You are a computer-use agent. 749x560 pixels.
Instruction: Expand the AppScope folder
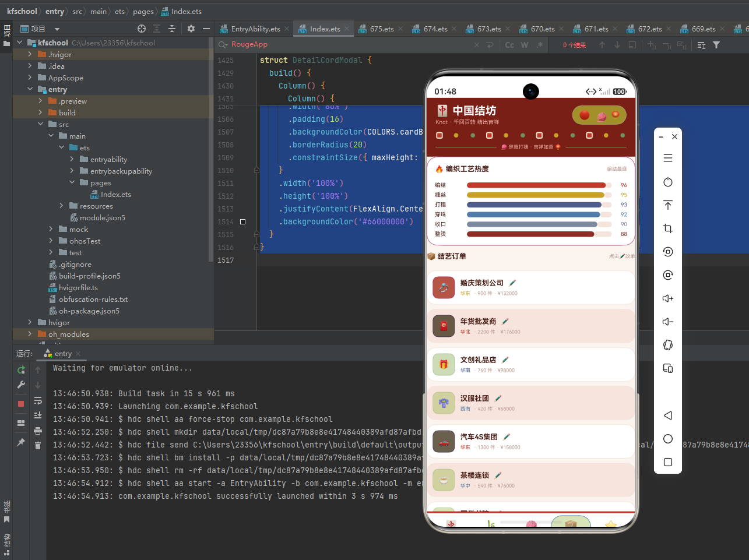[30, 78]
